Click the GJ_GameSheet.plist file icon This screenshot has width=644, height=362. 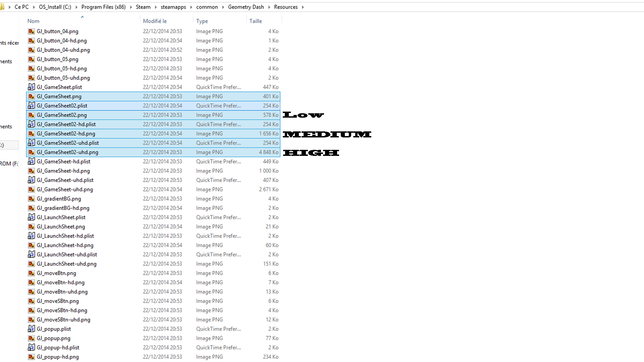pyautogui.click(x=31, y=87)
